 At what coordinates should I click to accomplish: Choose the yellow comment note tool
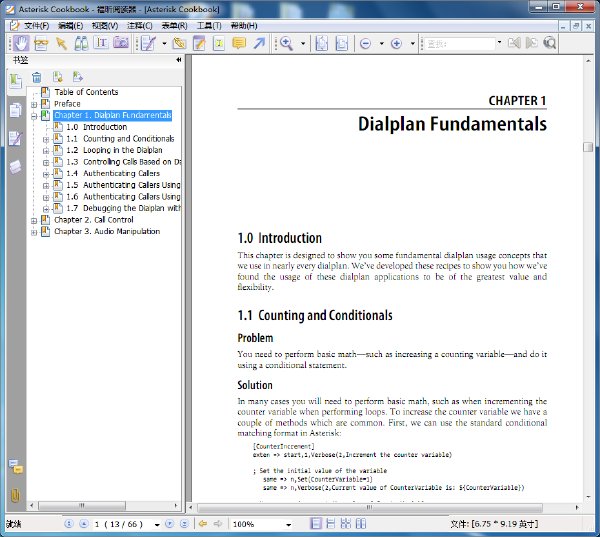point(239,43)
